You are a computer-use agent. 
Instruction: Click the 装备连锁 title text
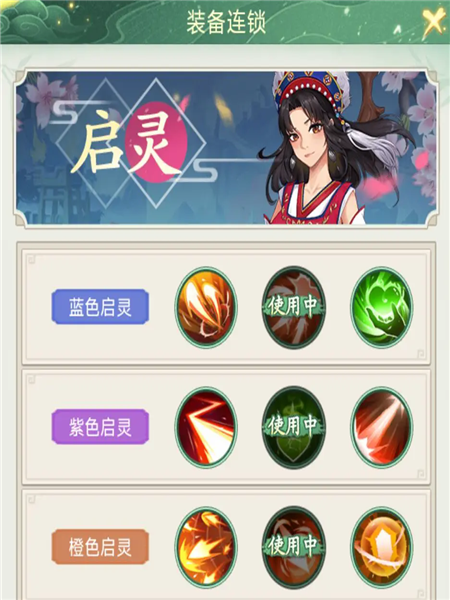click(x=226, y=23)
